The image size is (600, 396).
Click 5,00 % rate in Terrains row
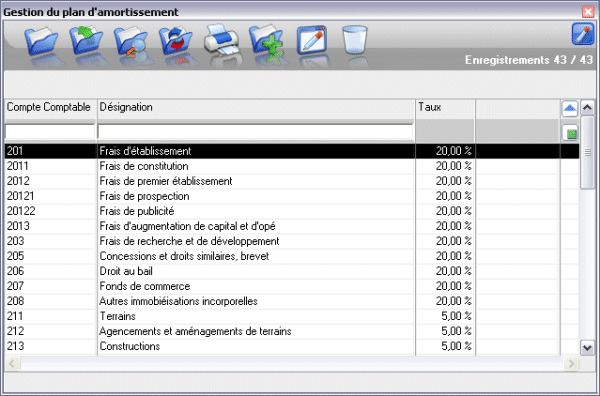456,316
